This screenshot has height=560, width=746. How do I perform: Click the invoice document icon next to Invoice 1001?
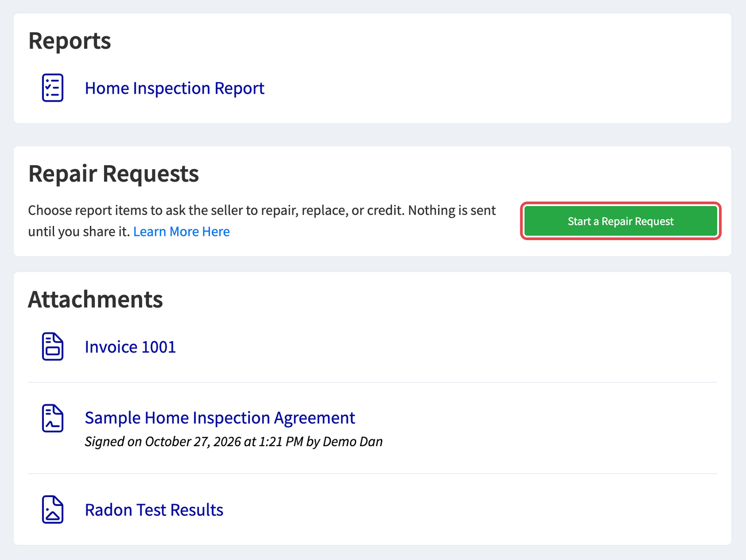point(53,346)
